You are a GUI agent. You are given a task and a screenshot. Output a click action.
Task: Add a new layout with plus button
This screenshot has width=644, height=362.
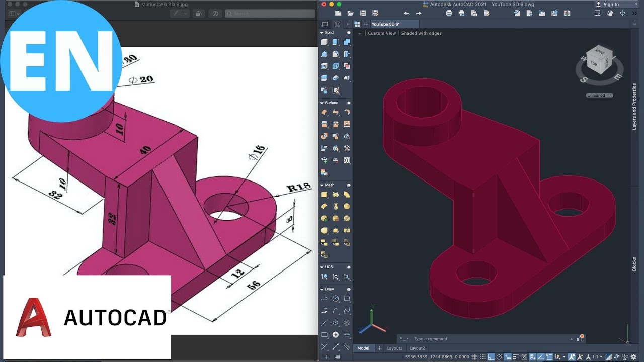click(380, 348)
